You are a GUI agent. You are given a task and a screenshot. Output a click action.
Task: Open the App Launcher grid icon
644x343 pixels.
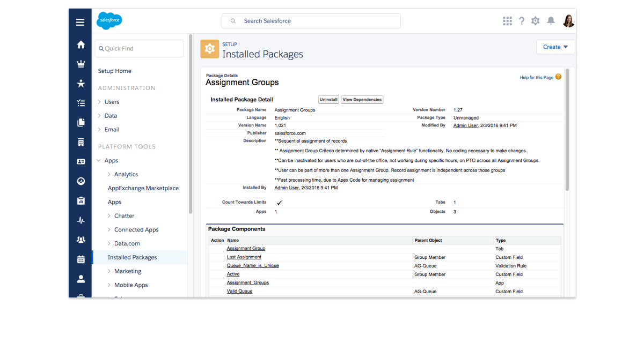tap(507, 21)
